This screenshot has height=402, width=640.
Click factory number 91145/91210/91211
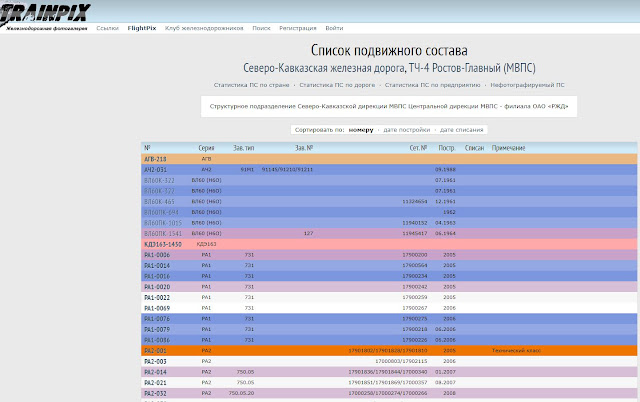287,169
